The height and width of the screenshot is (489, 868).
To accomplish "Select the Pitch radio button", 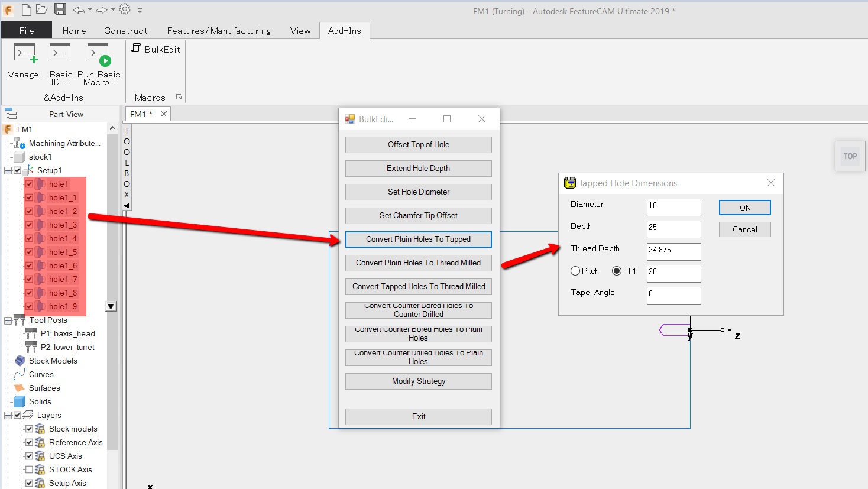I will [575, 271].
